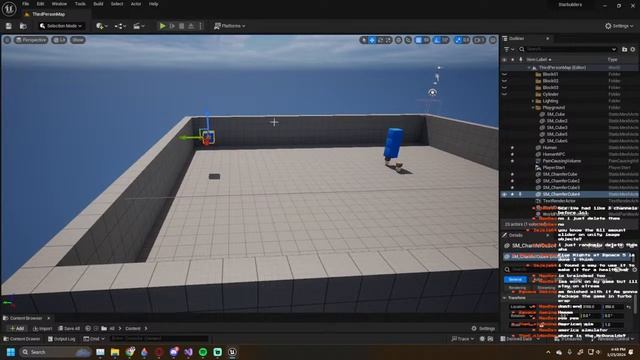This screenshot has width=640, height=360.
Task: Click the Skip frame button
Action: 172,26
